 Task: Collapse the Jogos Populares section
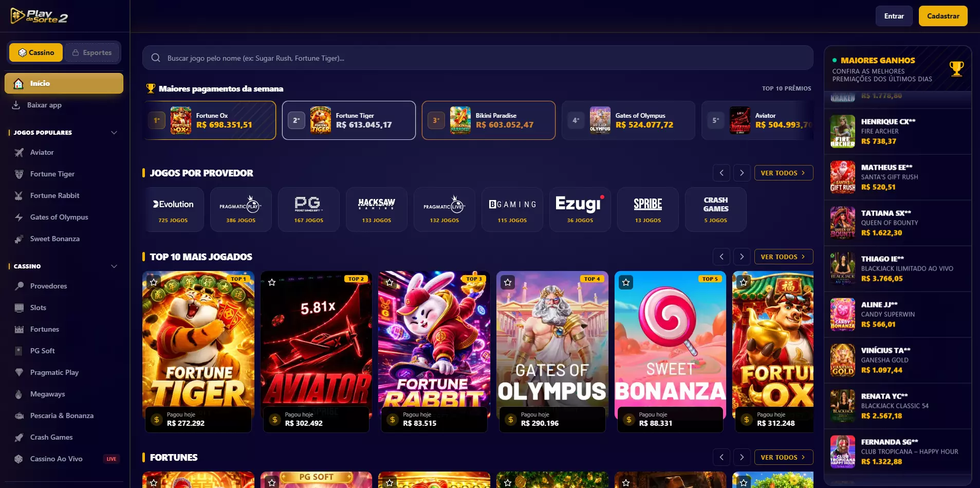tap(114, 133)
